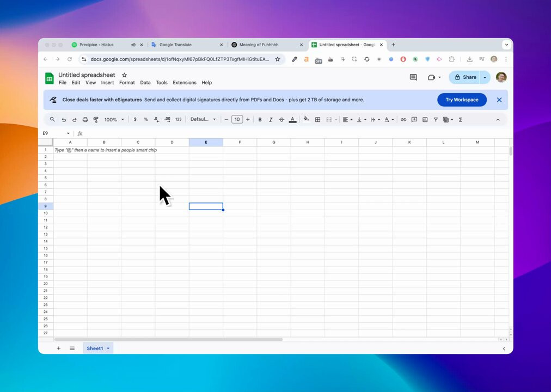Open the zoom 100% dropdown
This screenshot has width=551, height=392.
tap(114, 119)
